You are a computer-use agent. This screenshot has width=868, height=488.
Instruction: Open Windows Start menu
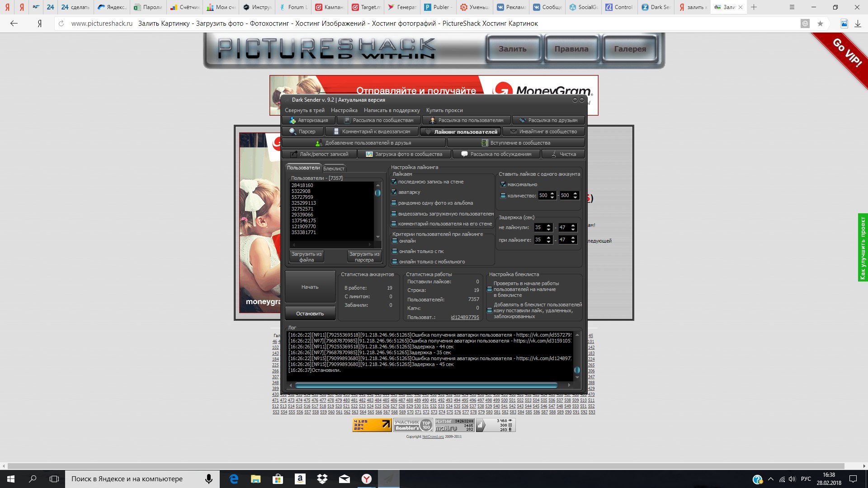11,479
